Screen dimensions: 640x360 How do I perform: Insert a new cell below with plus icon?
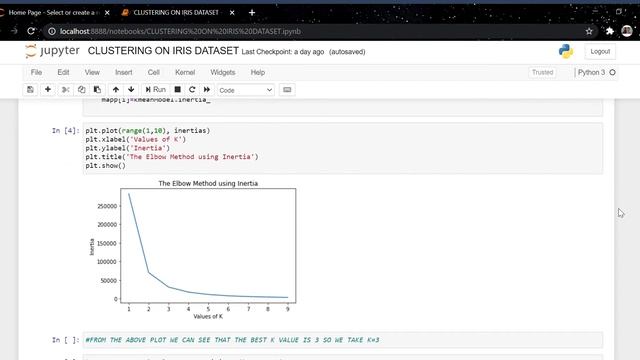click(x=48, y=89)
